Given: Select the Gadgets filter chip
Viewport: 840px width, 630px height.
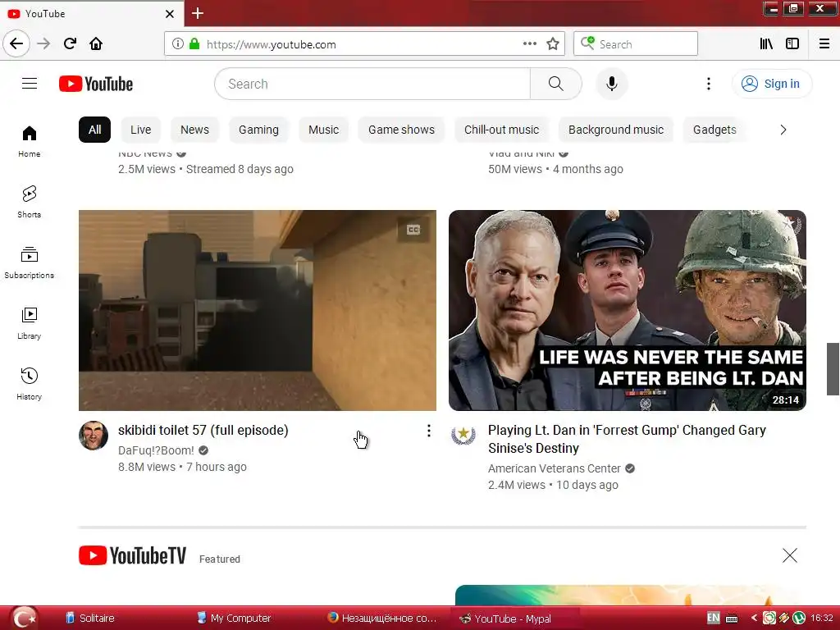Looking at the screenshot, I should tap(714, 130).
